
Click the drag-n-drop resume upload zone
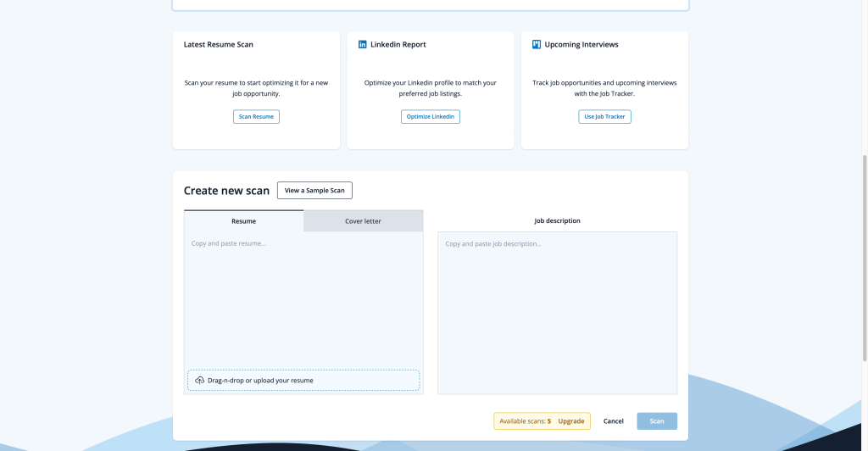click(303, 381)
